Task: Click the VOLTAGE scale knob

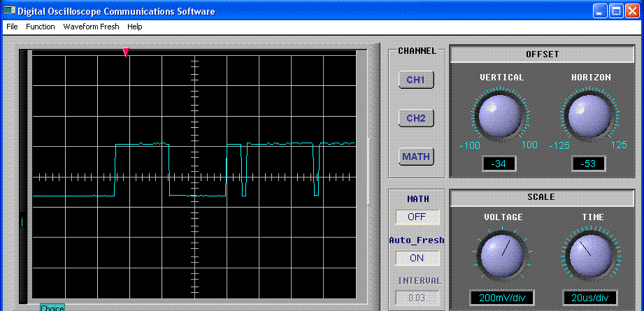Action: (501, 257)
